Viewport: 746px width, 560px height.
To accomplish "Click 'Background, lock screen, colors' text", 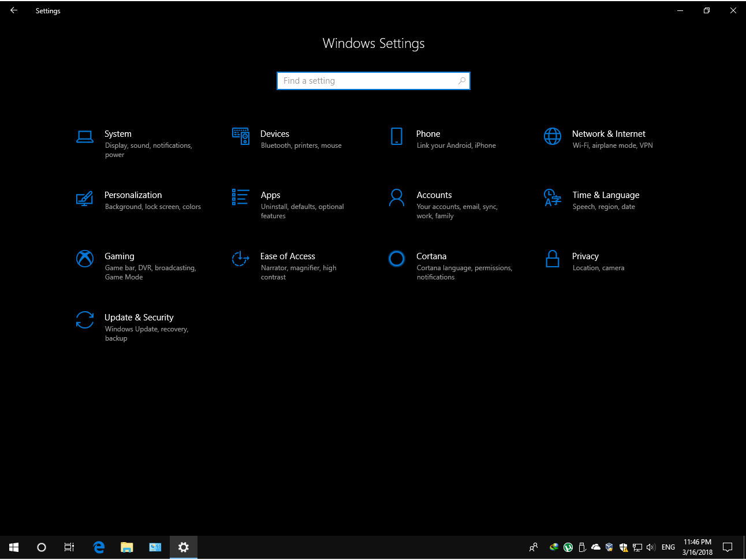I will (153, 207).
